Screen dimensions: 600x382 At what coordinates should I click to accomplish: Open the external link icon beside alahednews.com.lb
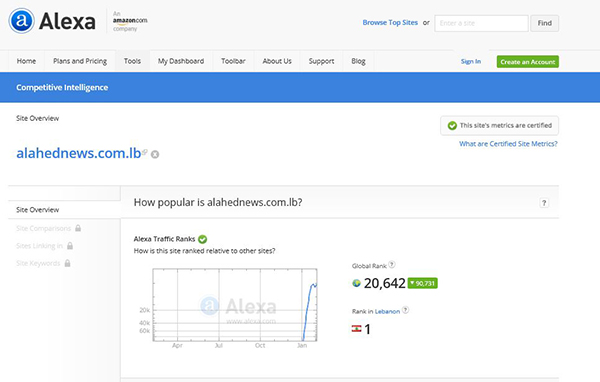145,152
